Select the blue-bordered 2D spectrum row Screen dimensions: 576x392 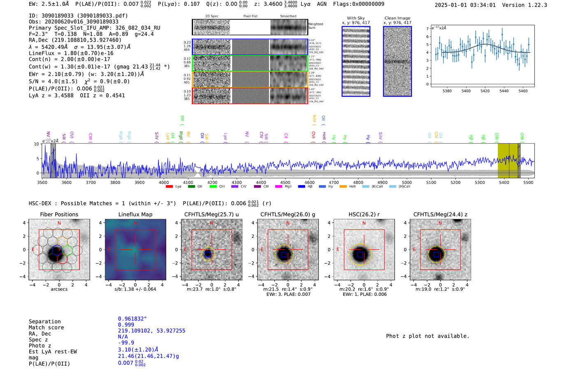tap(250, 47)
